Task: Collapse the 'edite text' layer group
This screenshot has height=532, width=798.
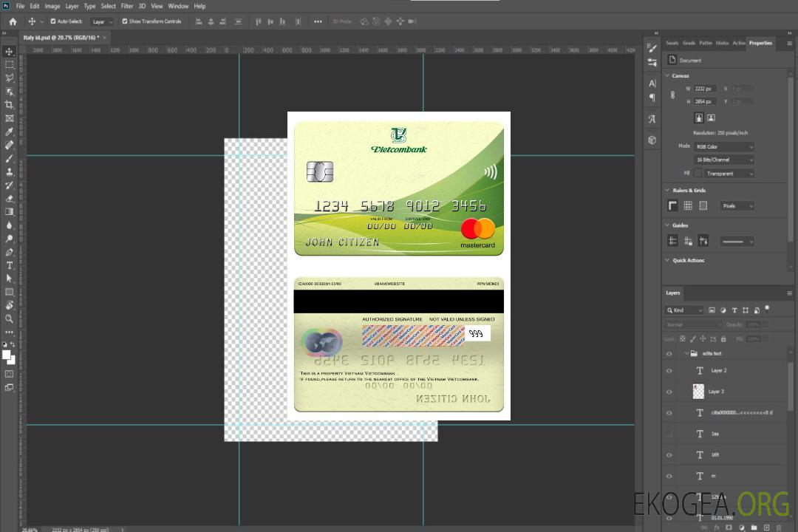Action: pyautogui.click(x=686, y=353)
